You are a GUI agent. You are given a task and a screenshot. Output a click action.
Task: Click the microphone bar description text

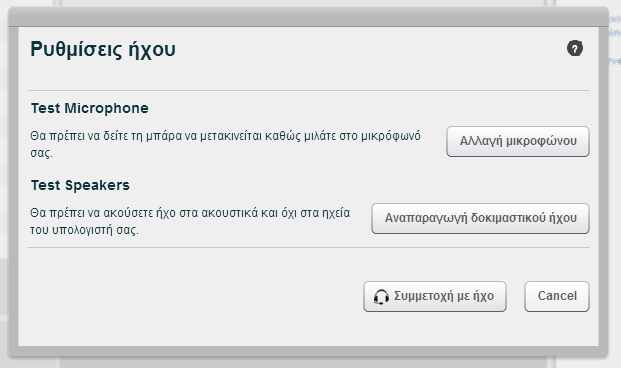225,144
